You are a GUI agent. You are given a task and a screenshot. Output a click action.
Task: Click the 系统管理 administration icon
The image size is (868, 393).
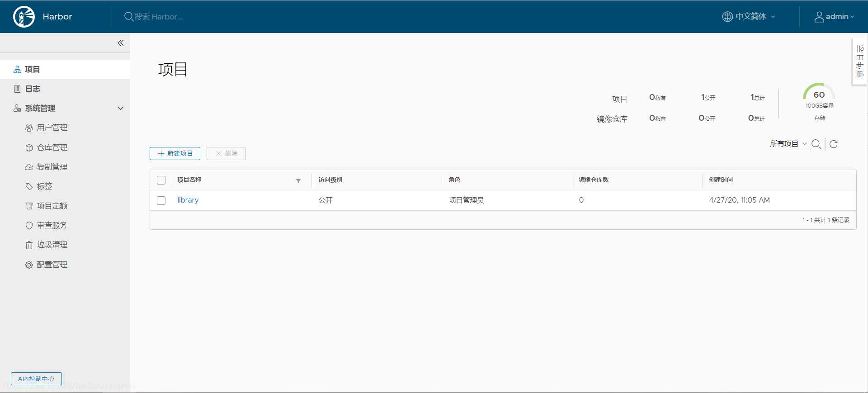click(17, 108)
